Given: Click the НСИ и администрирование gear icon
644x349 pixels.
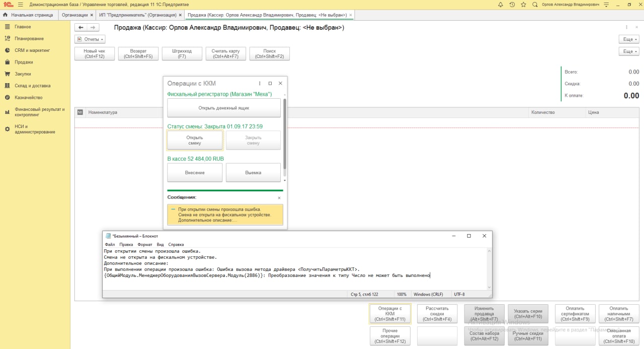Looking at the screenshot, I should (8, 129).
